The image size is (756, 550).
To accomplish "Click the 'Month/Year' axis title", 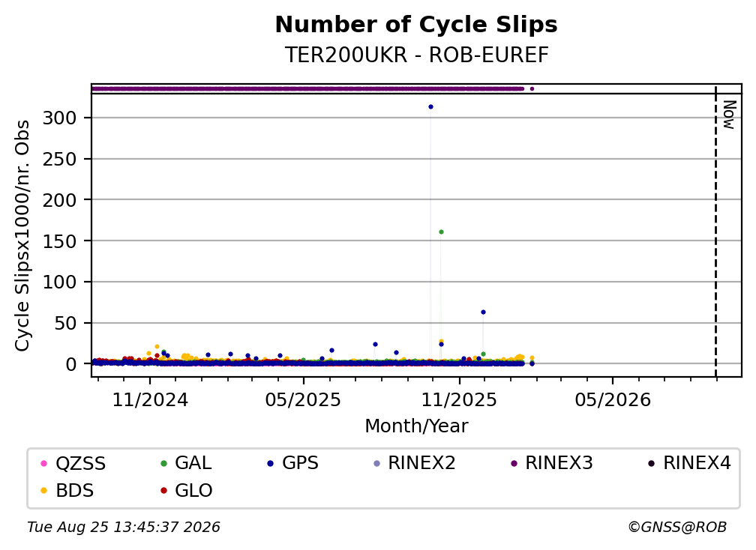I will 416,426.
